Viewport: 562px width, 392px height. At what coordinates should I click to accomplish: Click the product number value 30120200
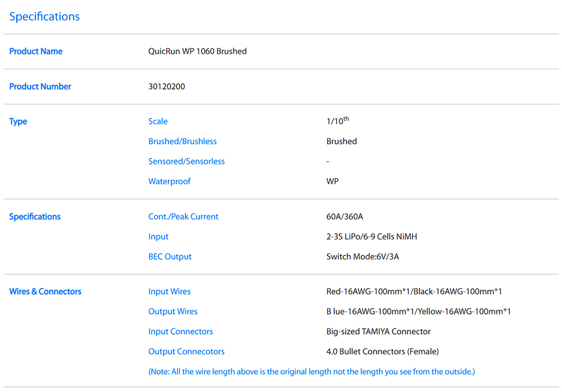(166, 86)
